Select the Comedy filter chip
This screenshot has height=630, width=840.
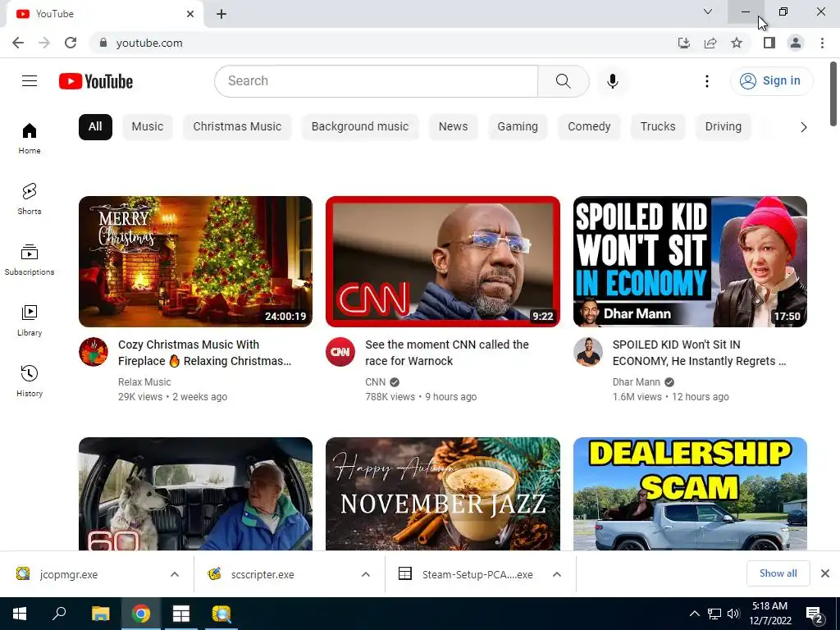(x=589, y=127)
